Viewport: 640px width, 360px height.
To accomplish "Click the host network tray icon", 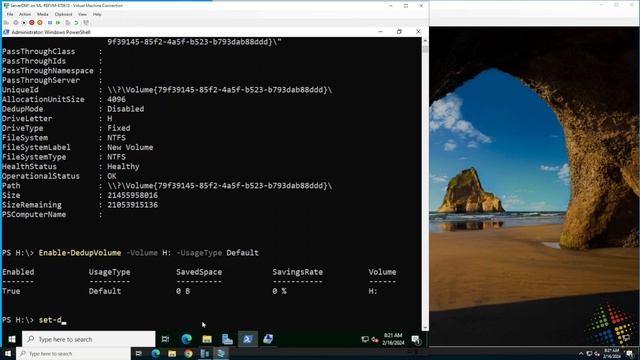I will coord(589,353).
